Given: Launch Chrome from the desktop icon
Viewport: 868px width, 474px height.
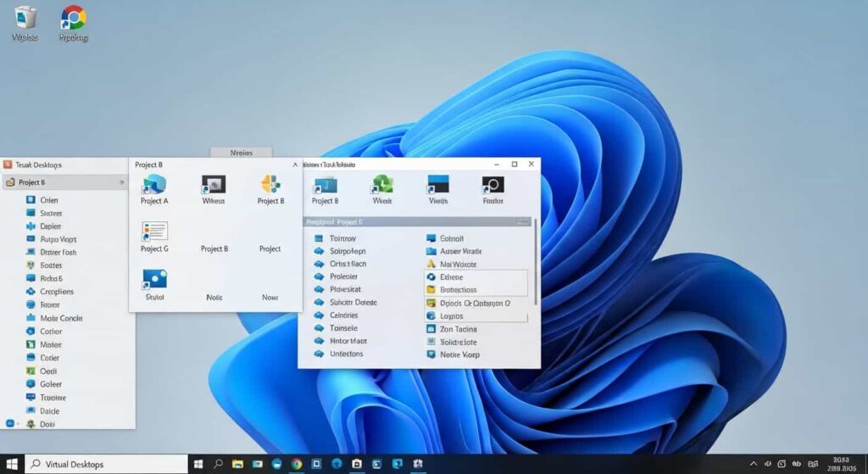Looking at the screenshot, I should tap(74, 18).
